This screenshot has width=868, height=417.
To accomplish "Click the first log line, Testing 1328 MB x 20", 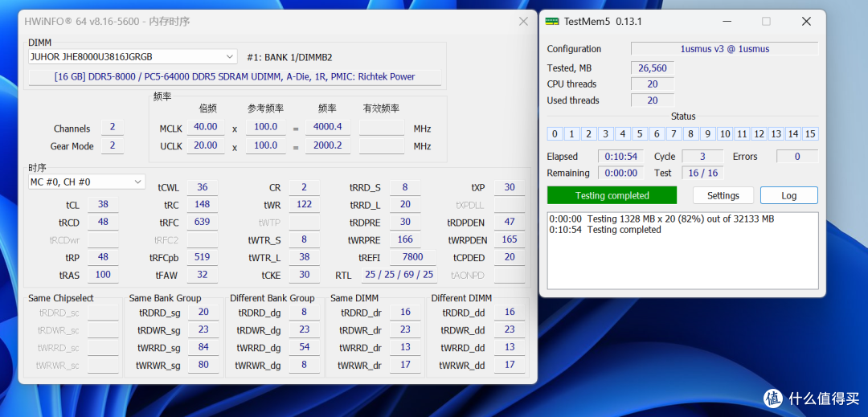I will (661, 219).
